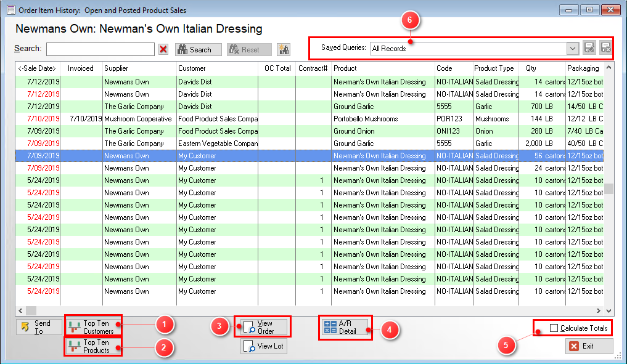Screen dimensions: 627x364
Task: Click the Code column header
Action: click(x=454, y=68)
